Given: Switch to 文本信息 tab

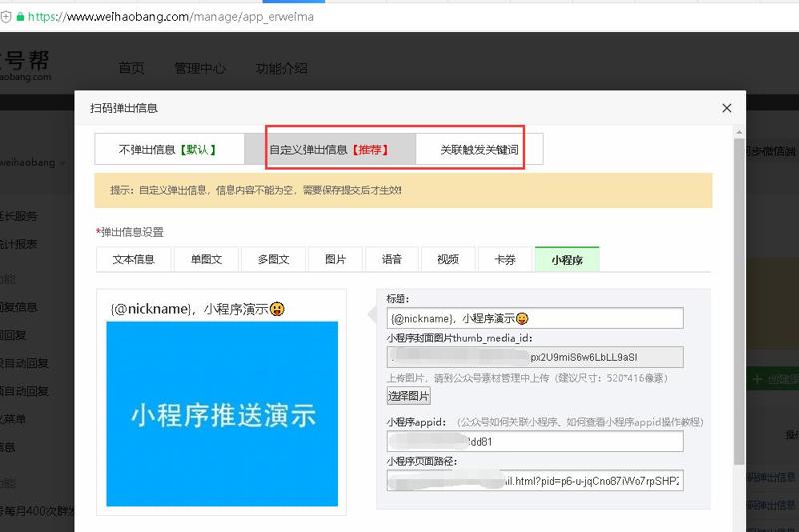Looking at the screenshot, I should 134,260.
